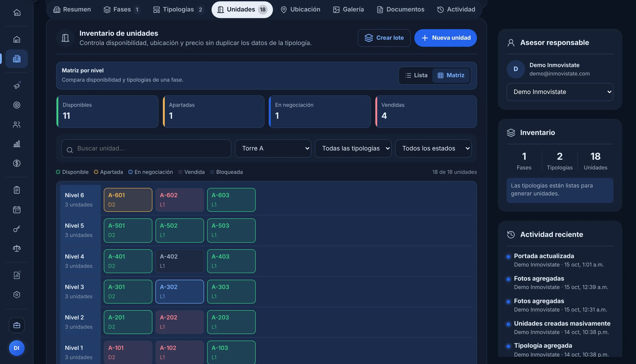Open the building developments sidebar icon
This screenshot has height=364, width=636.
(17, 59)
